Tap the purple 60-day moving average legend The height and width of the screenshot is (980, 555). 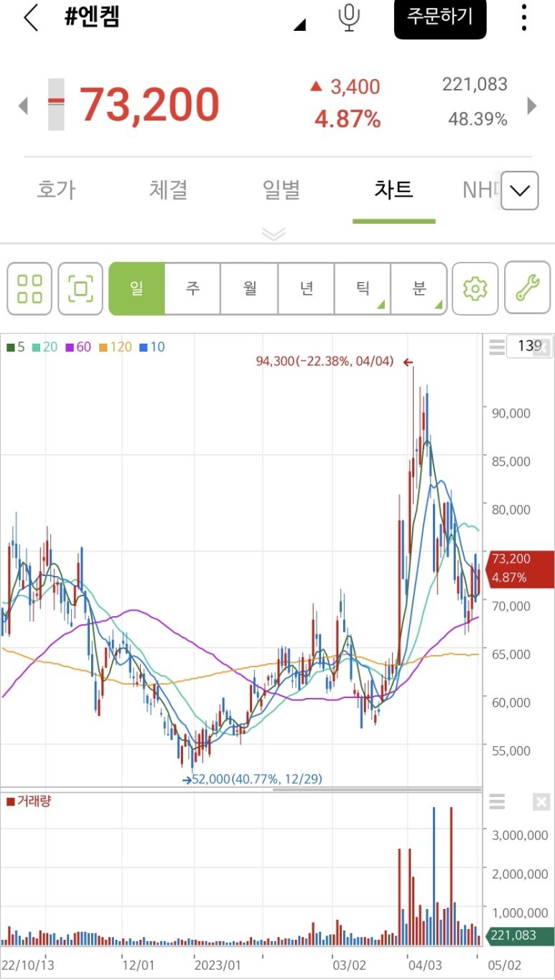[x=78, y=347]
